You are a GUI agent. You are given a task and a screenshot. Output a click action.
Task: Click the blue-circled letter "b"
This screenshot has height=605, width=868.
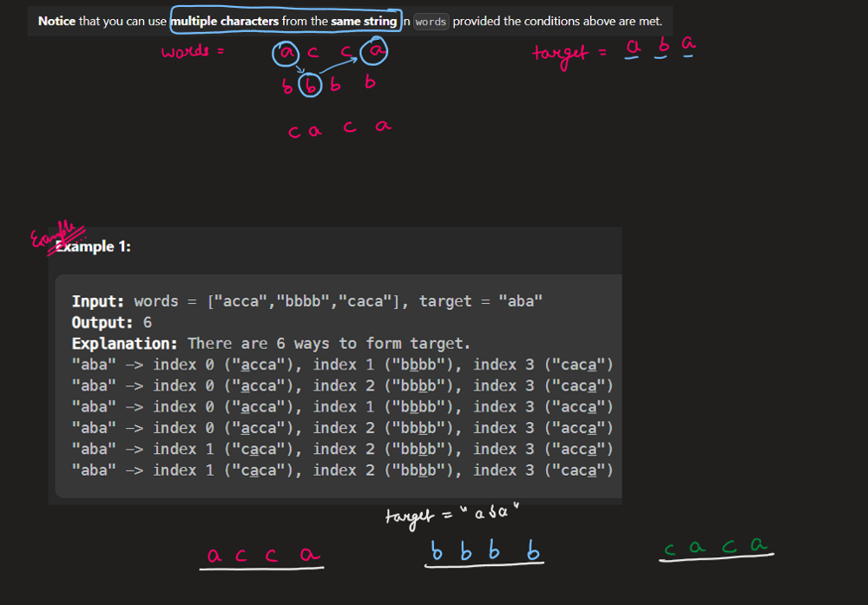[311, 85]
